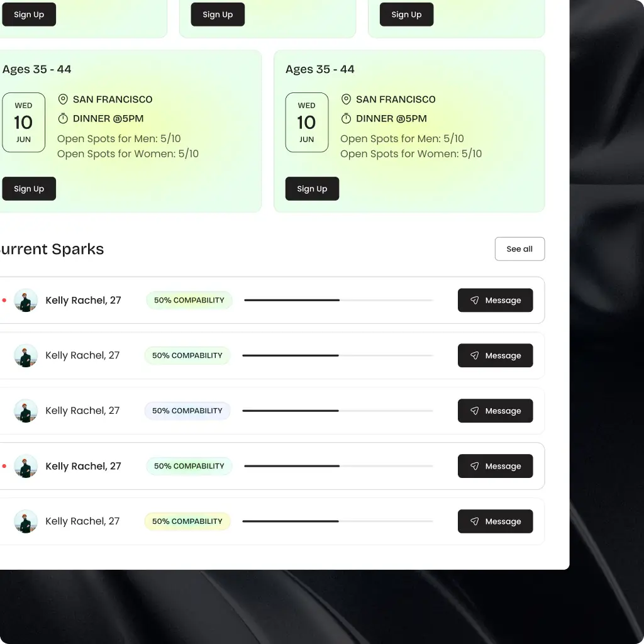Click See all next to Current Sparks
This screenshot has height=644, width=644.
pyautogui.click(x=519, y=249)
